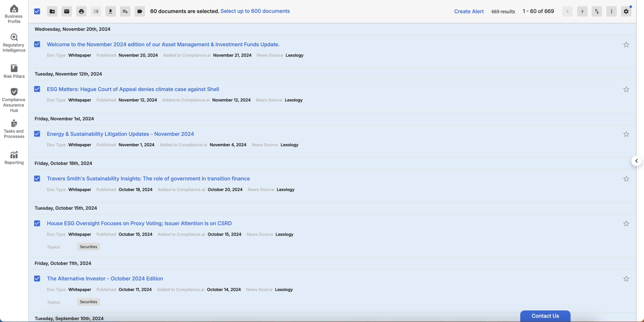This screenshot has width=644, height=322.
Task: Click the Contact Us button
Action: [545, 316]
